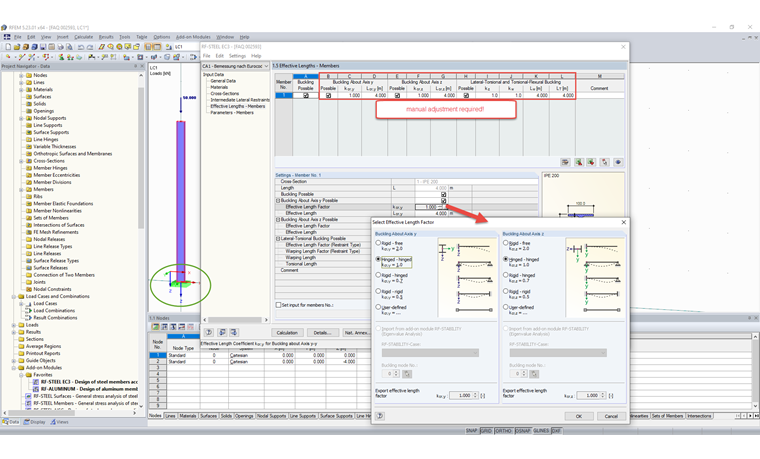Select Rigid - hinged option for axis z
Screen dimensions: 760x459
[506, 275]
